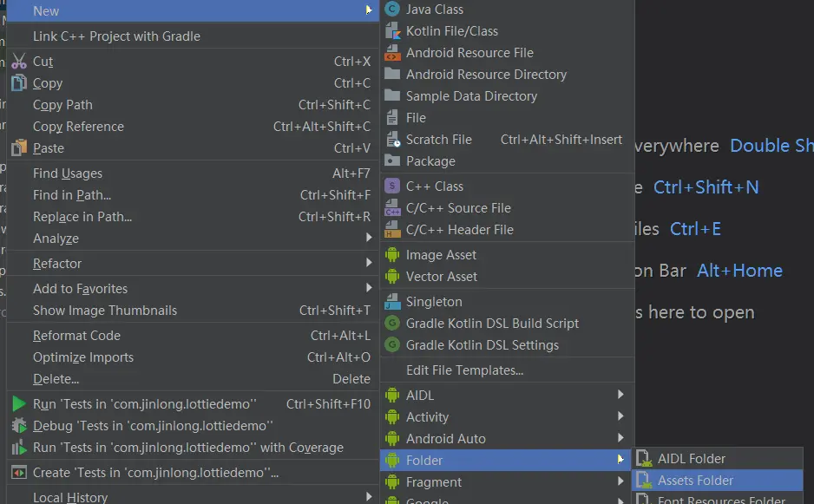This screenshot has width=814, height=504.
Task: Choose Reformat Code from context menu
Action: (x=76, y=336)
